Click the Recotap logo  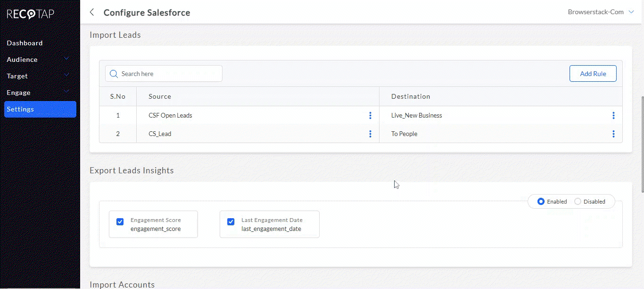pos(30,14)
